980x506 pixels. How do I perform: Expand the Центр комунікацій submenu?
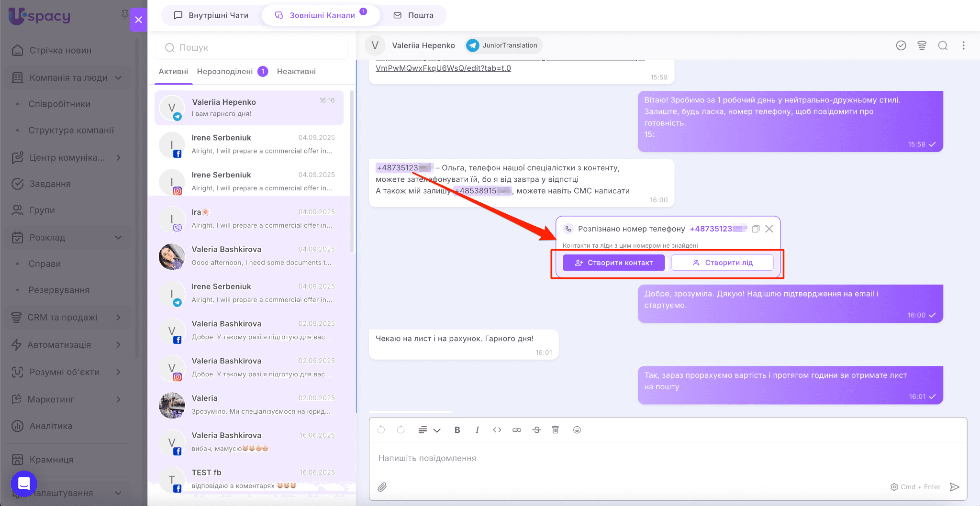pyautogui.click(x=118, y=157)
